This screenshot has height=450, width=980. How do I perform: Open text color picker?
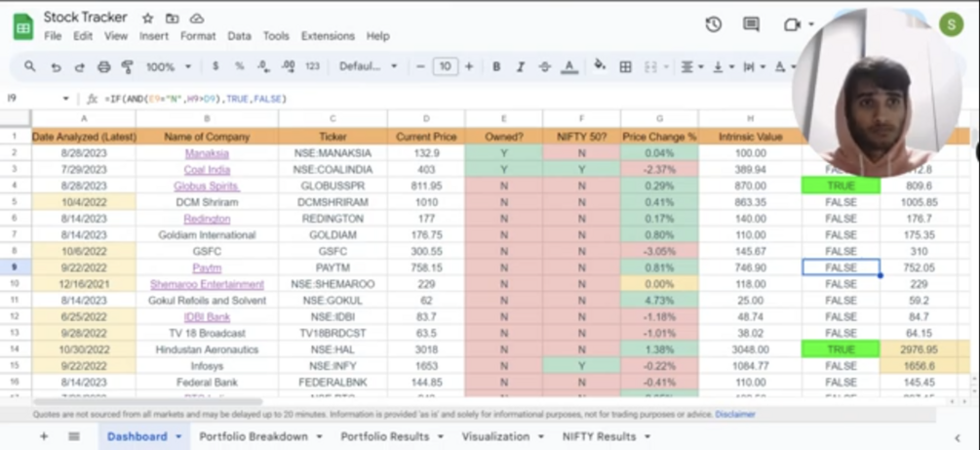click(x=568, y=66)
